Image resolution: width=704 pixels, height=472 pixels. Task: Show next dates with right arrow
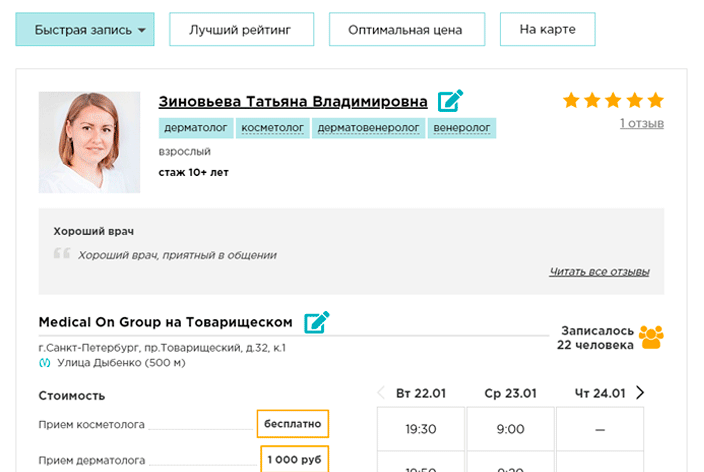pos(640,392)
